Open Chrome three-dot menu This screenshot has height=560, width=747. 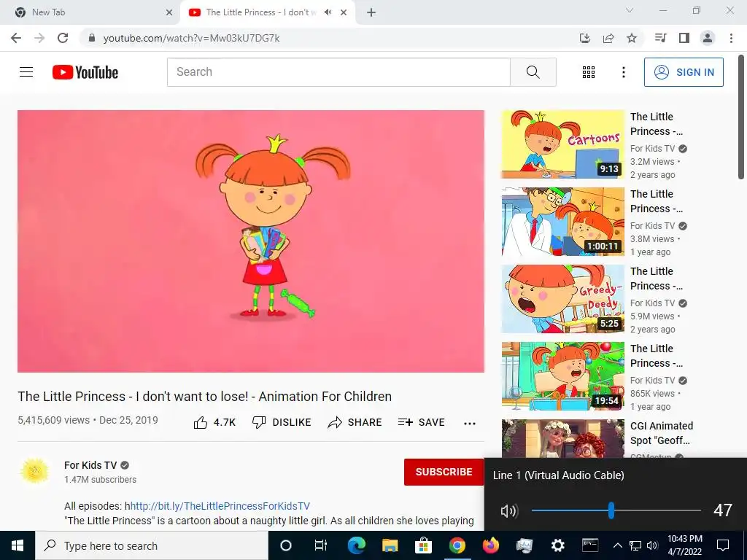[x=731, y=38]
